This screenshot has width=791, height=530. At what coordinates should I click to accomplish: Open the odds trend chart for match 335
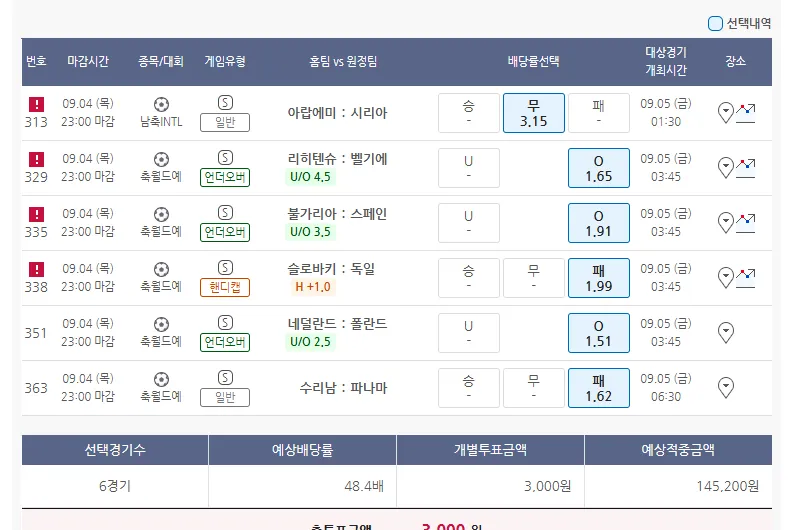746,222
